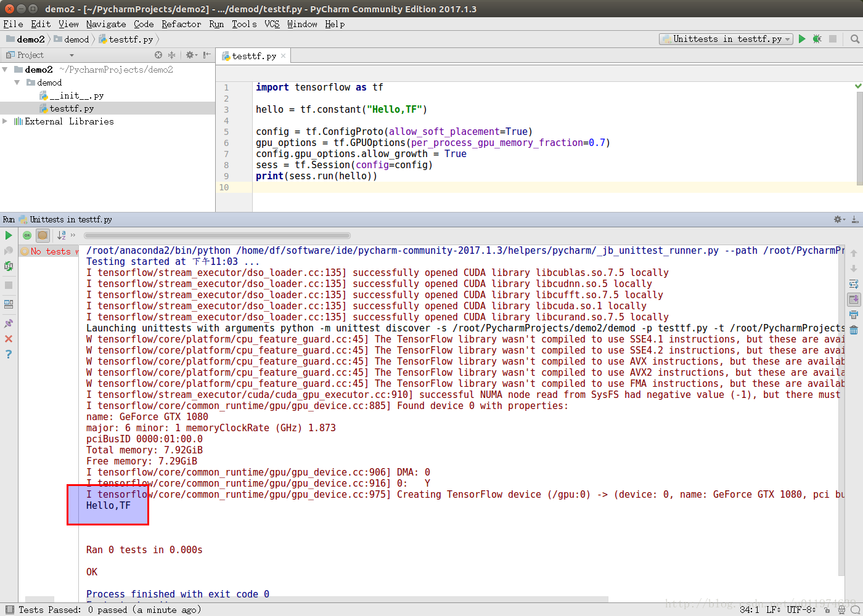Go up stack trace arrow in console
Viewport: 863px width, 616px height.
click(x=854, y=253)
